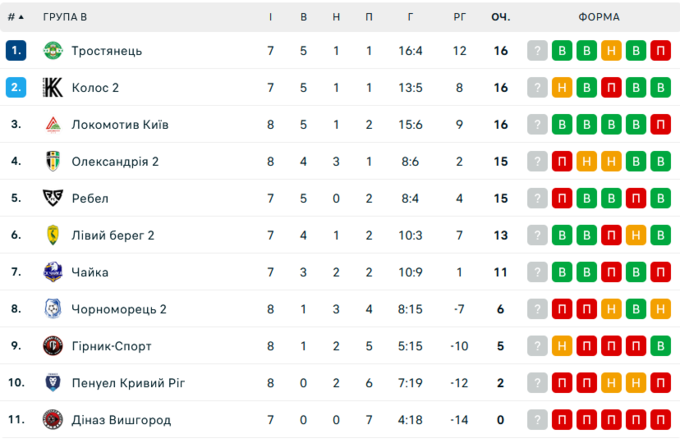Screen dimensions: 680x443
Task: Click Тростянець's orange Н draw form badge
Action: [x=611, y=51]
